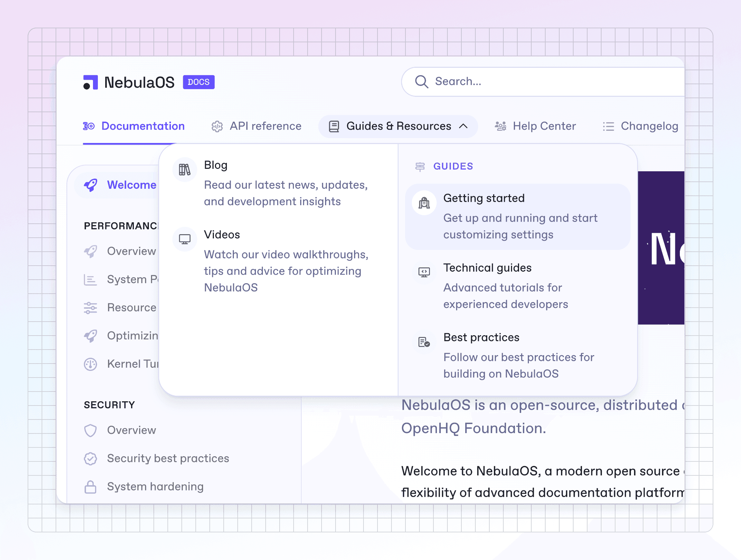The width and height of the screenshot is (741, 560).
Task: Click the GUIDES signpost icon
Action: pos(420,167)
